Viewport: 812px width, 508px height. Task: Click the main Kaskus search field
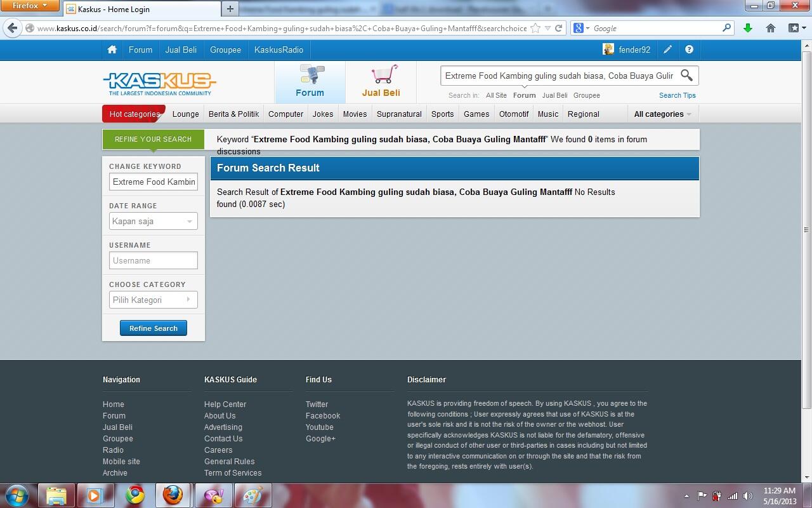tap(560, 76)
